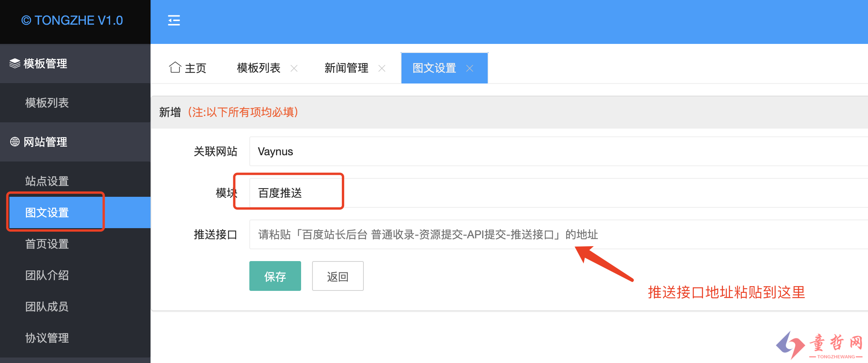Screen dimensions: 868x363
Task: Open the 模块 dropdown showing 百度推送
Action: (x=559, y=193)
